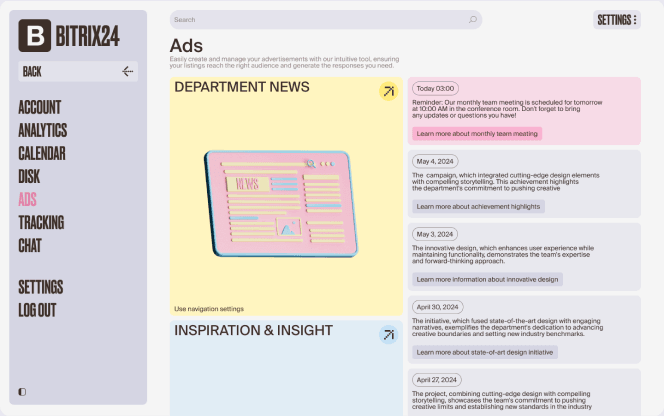The width and height of the screenshot is (664, 416).
Task: Click Use navigation settings text
Action: click(209, 309)
